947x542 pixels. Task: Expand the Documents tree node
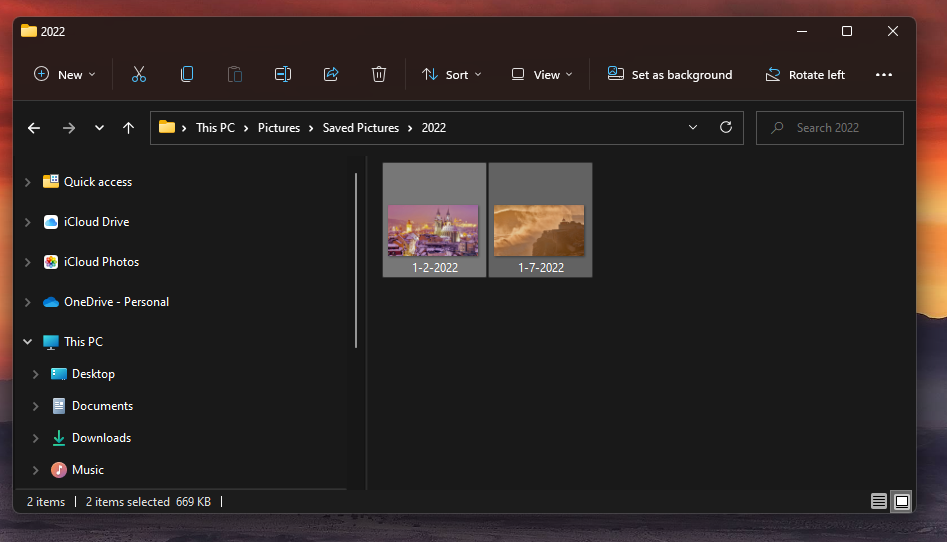click(35, 406)
